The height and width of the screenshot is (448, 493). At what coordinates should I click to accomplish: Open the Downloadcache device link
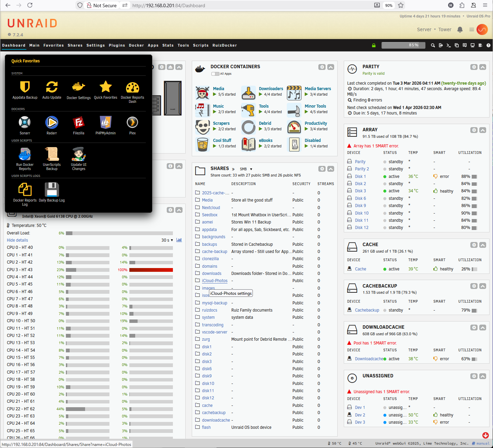pyautogui.click(x=369, y=359)
